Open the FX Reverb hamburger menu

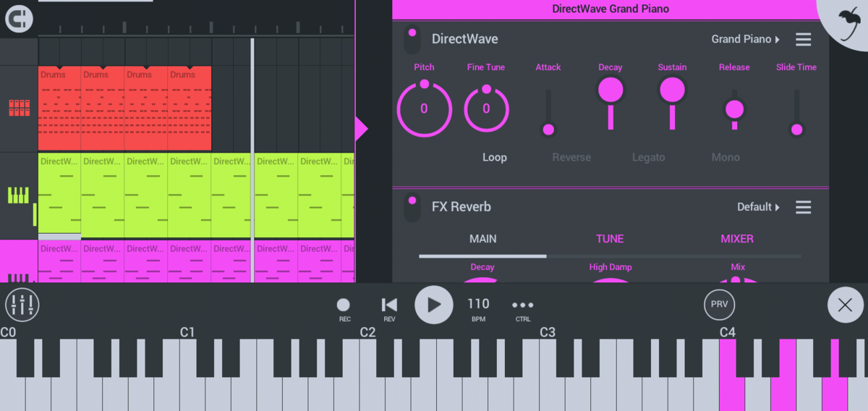click(x=803, y=207)
